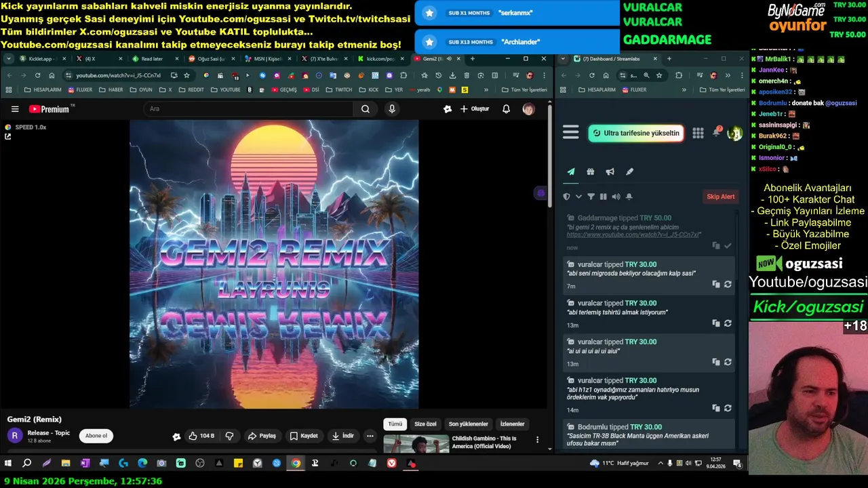Click the YouTube Premium logo
868x488 pixels.
[x=49, y=109]
